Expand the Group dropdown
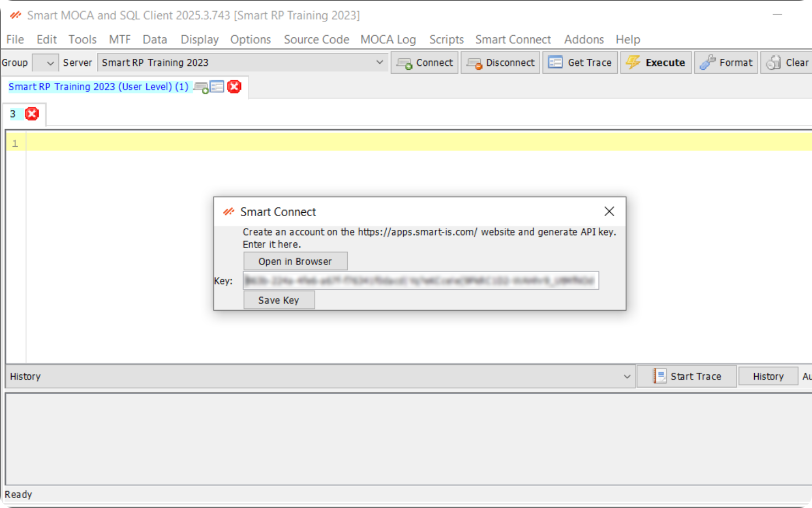Image resolution: width=812 pixels, height=508 pixels. (x=45, y=62)
